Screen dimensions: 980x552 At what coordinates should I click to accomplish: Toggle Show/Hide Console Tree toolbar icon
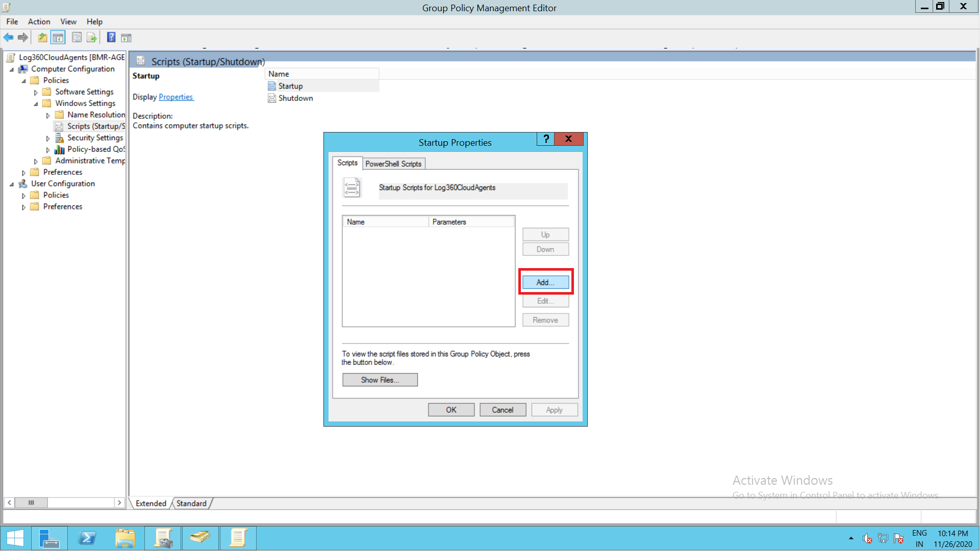tap(58, 38)
